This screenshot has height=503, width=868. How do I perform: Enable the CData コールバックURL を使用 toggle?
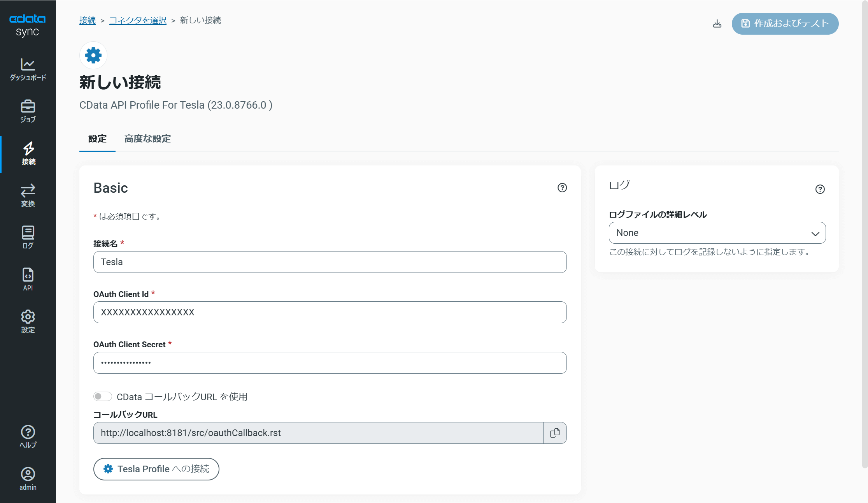pos(102,396)
